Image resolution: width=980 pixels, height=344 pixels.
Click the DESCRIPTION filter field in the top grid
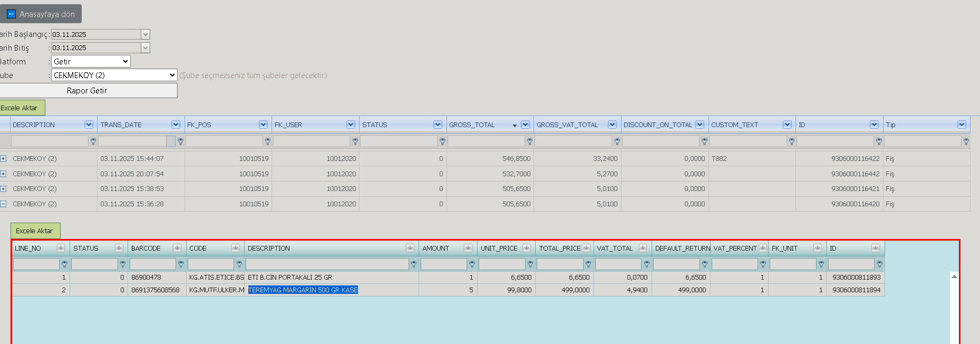(50, 141)
